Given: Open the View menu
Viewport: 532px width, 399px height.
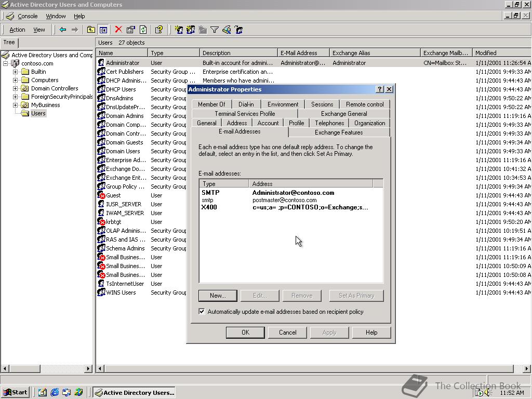Looking at the screenshot, I should coord(39,30).
